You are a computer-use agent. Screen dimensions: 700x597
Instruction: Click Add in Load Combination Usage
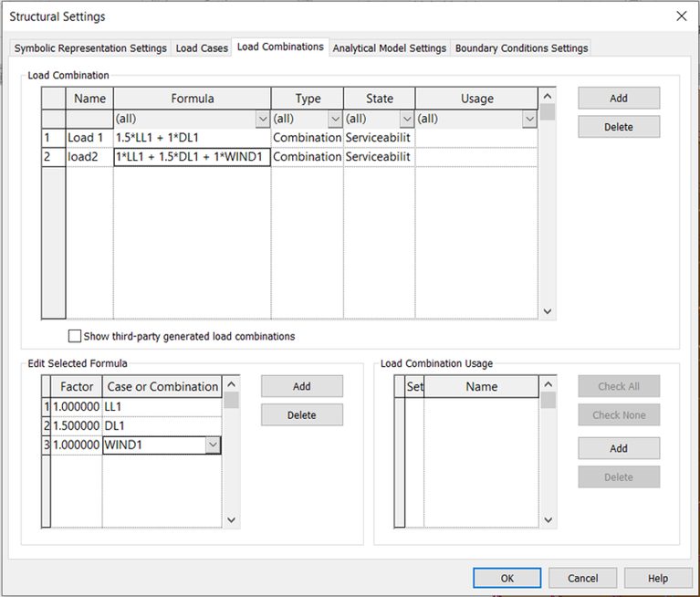pyautogui.click(x=619, y=448)
